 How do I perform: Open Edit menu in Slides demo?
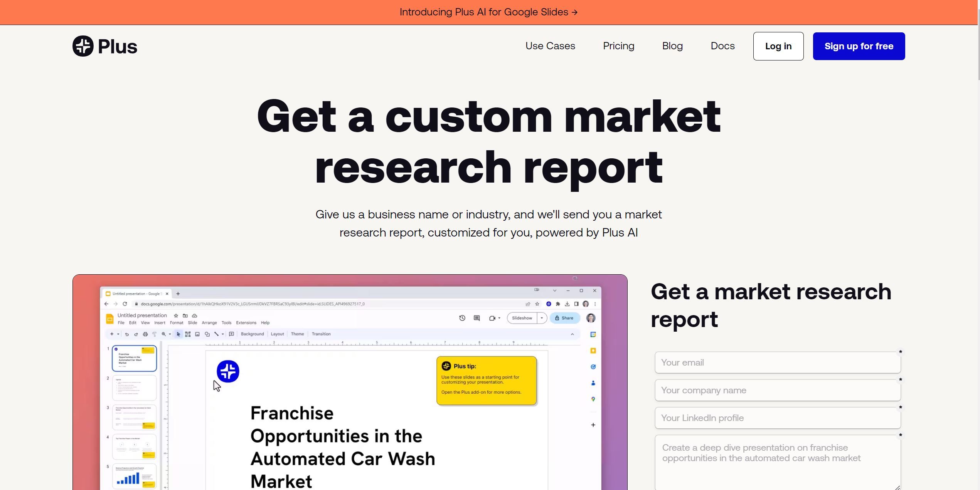point(133,323)
